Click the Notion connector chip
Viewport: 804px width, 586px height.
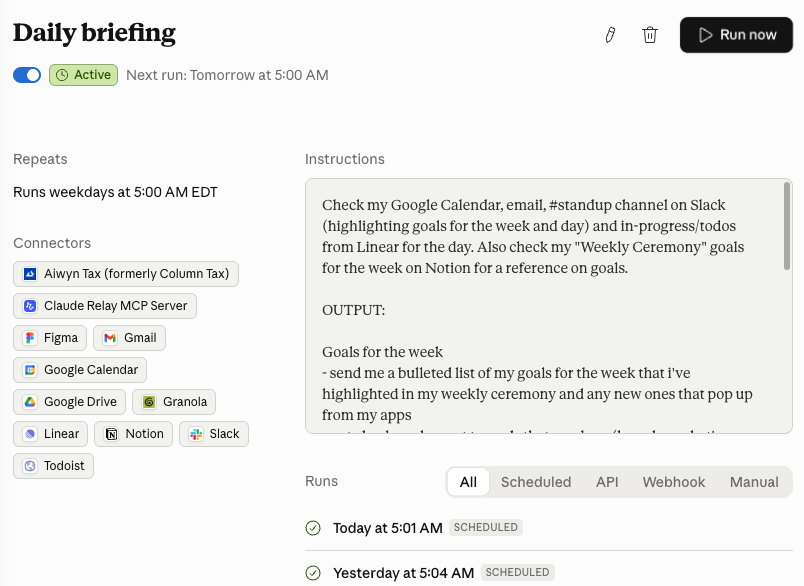tap(133, 434)
